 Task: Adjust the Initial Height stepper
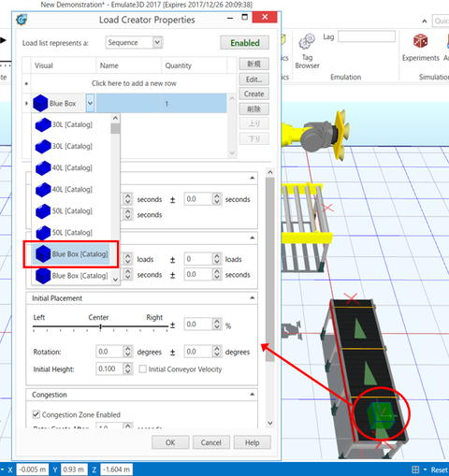(x=128, y=368)
